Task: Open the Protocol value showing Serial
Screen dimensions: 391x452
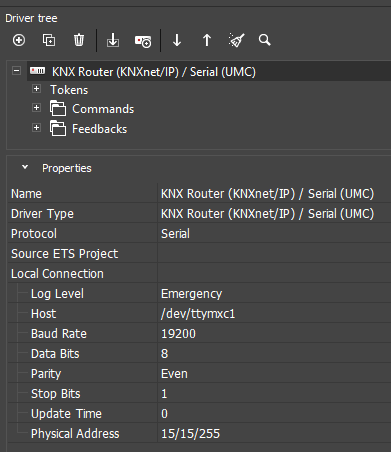Action: (x=274, y=234)
